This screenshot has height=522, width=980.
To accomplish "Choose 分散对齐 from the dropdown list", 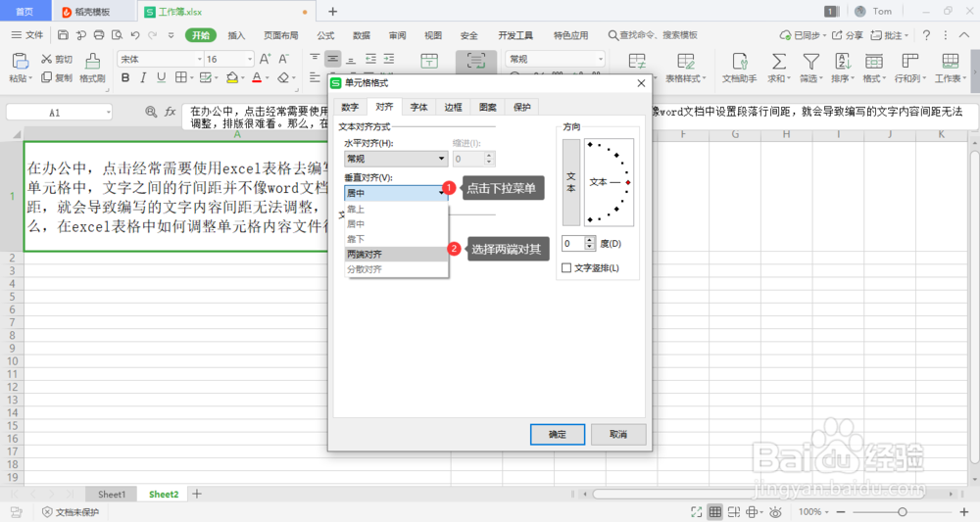I will point(396,269).
